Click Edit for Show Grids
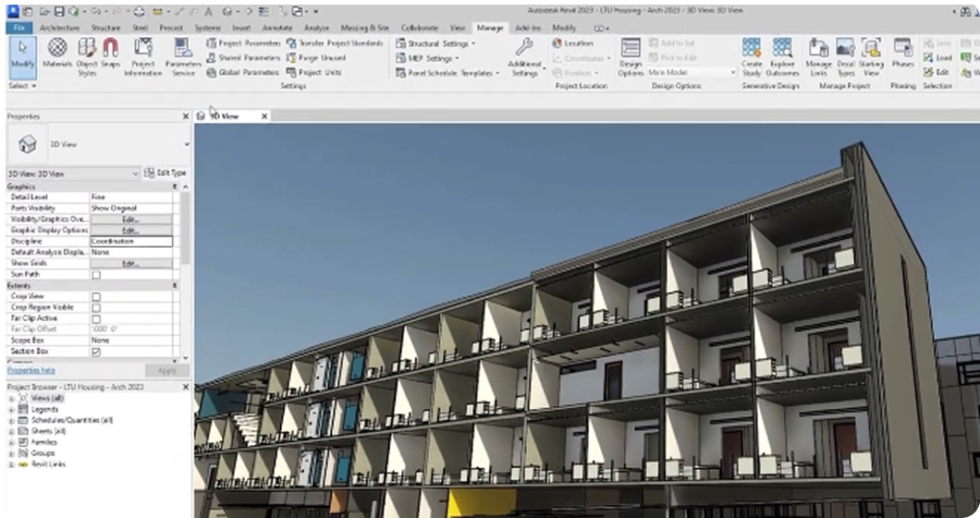This screenshot has height=518, width=980. (x=130, y=264)
